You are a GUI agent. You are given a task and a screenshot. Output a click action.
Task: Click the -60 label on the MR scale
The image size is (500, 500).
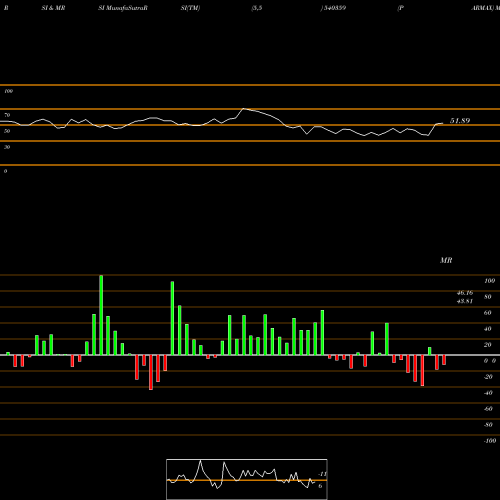[x=488, y=409]
